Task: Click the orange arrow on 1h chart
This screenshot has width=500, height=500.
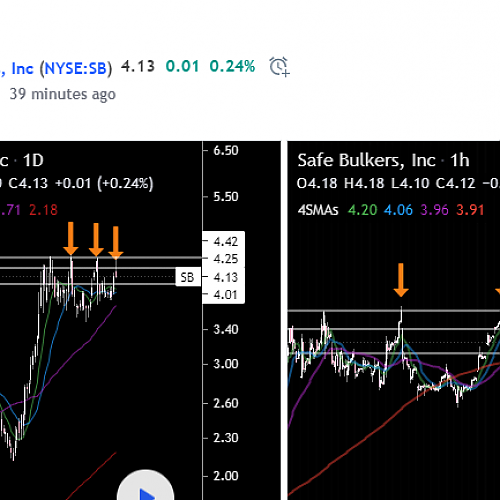Action: pyautogui.click(x=401, y=280)
